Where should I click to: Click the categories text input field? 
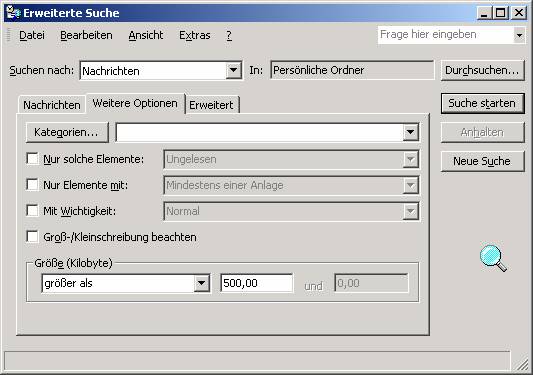259,132
